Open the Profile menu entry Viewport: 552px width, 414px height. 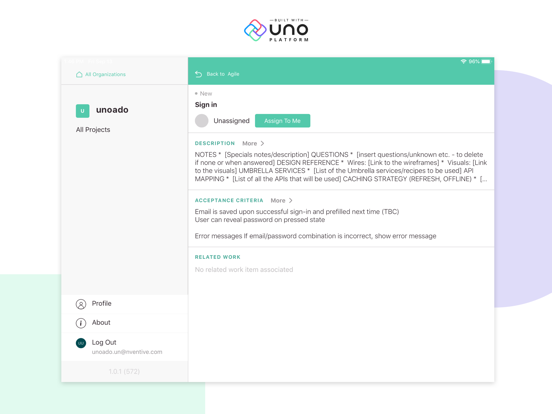tap(125, 304)
